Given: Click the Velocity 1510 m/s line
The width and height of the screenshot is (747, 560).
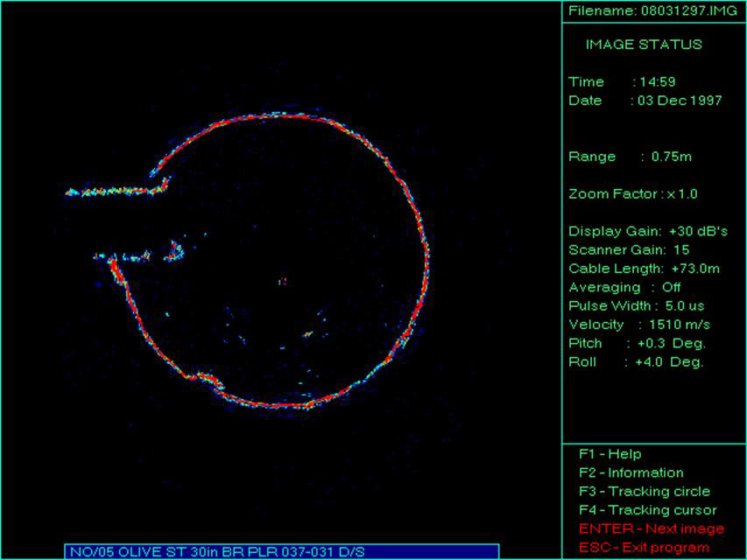Looking at the screenshot, I should pyautogui.click(x=639, y=325).
